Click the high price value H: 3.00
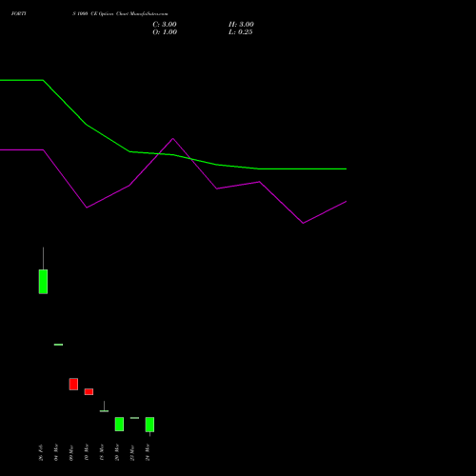 (241, 25)
